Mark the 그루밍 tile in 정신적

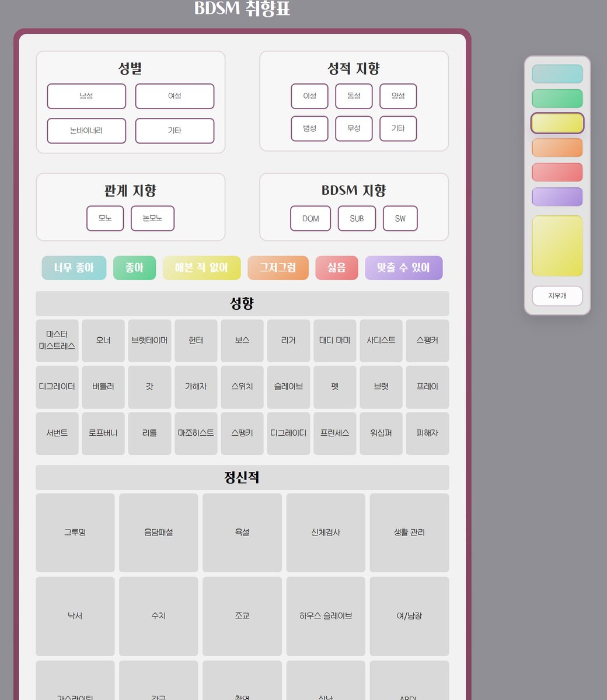pyautogui.click(x=75, y=533)
